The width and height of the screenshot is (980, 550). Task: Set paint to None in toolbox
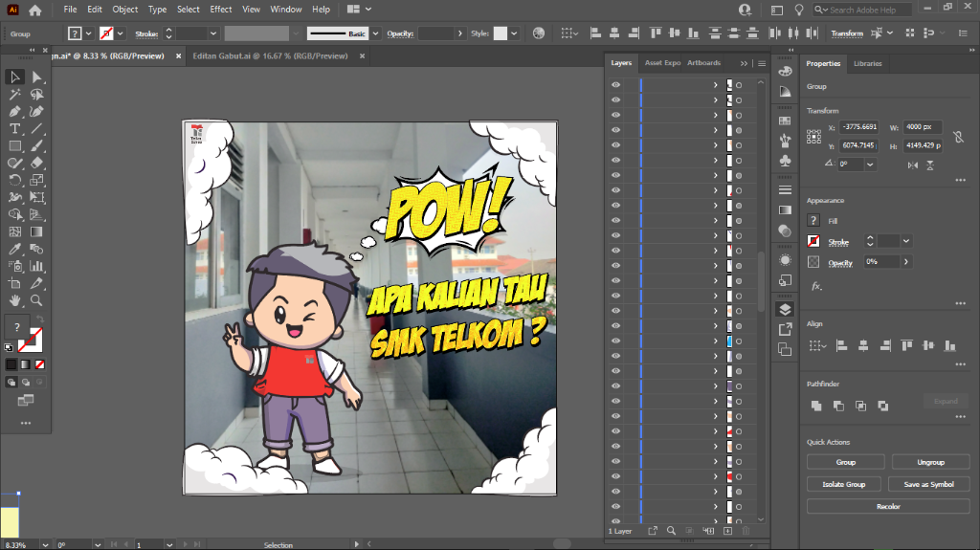coord(40,364)
